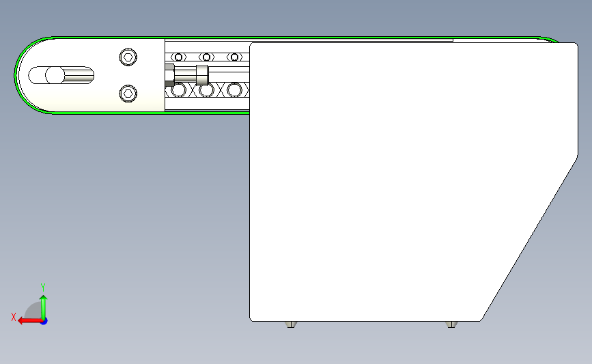Image resolution: width=592 pixels, height=364 pixels.
Task: Pick the left foot under the cover
Action: (291, 324)
